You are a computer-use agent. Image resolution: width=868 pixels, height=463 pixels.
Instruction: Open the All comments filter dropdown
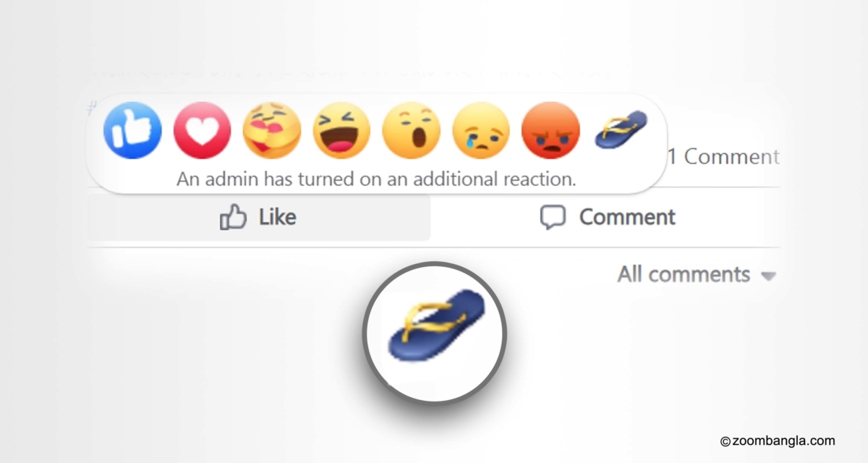click(x=697, y=275)
